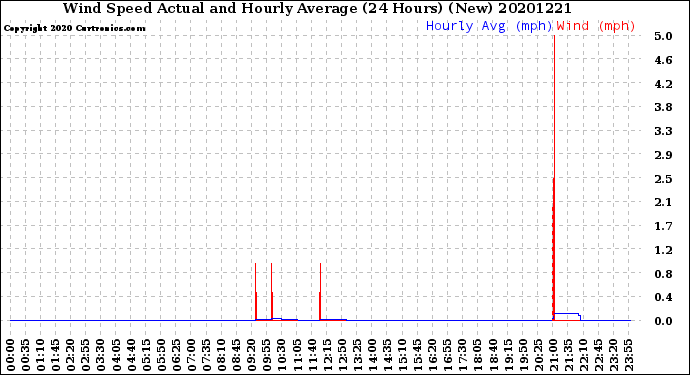Click the 20:25 time label

pos(539,355)
